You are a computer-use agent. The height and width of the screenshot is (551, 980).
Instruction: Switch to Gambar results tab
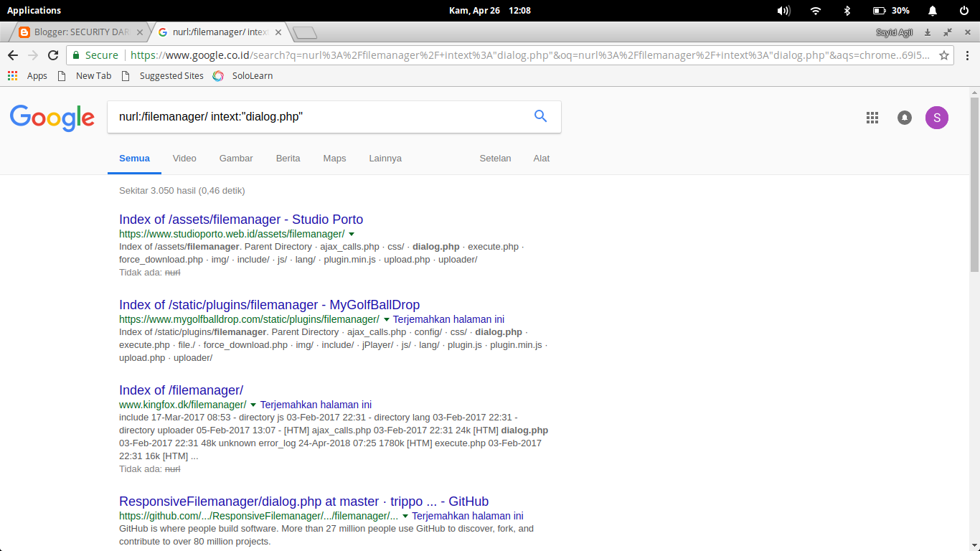pos(236,158)
